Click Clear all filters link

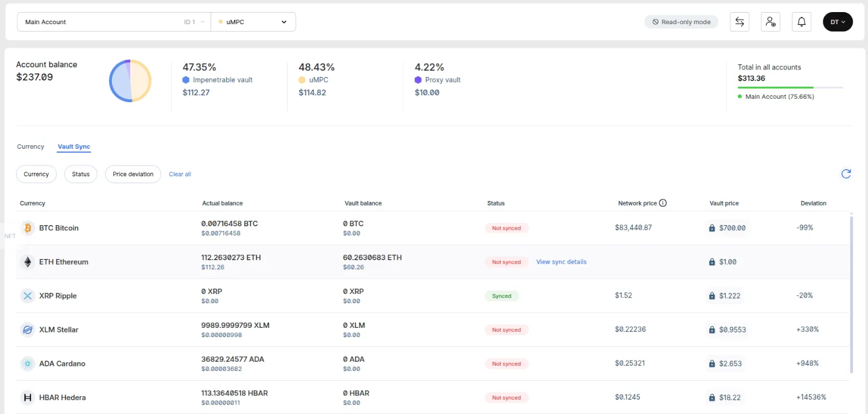point(180,174)
